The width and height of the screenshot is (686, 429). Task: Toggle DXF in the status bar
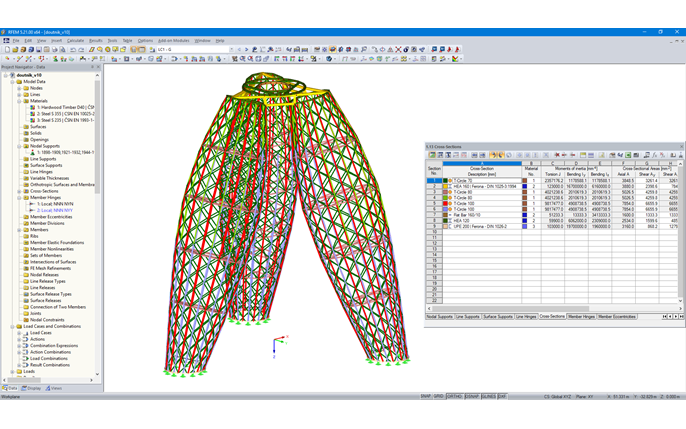[x=502, y=396]
